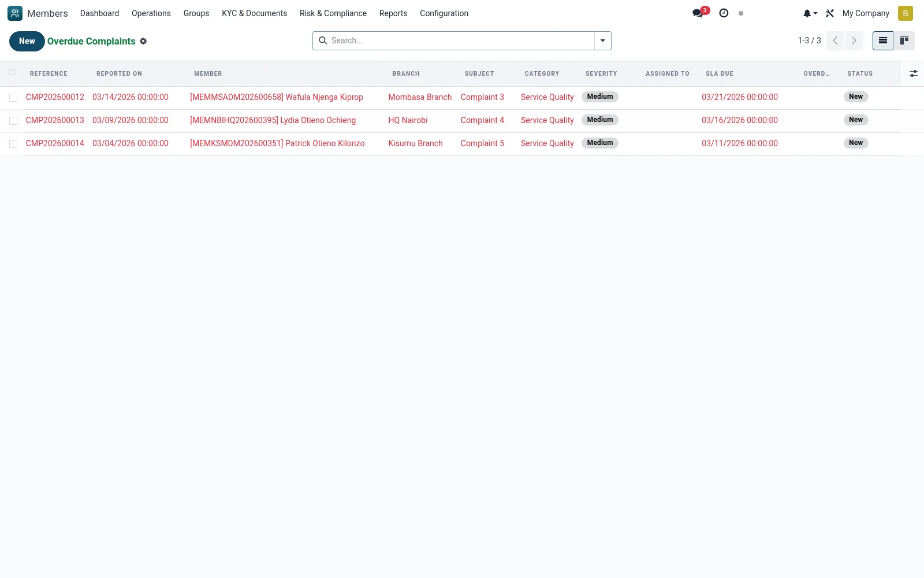
Task: Open the KYC & Documents menu
Action: (254, 13)
